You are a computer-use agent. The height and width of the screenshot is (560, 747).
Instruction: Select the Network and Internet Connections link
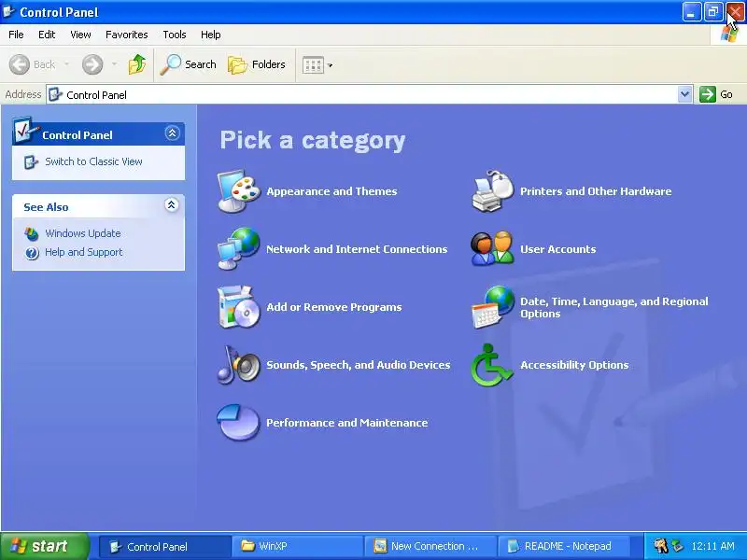pyautogui.click(x=357, y=249)
